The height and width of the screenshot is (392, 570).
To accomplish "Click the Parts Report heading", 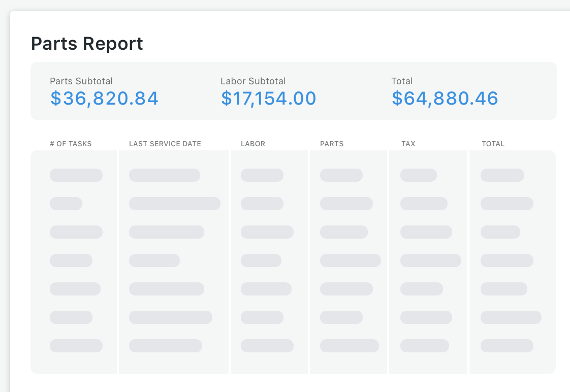I will tap(87, 44).
